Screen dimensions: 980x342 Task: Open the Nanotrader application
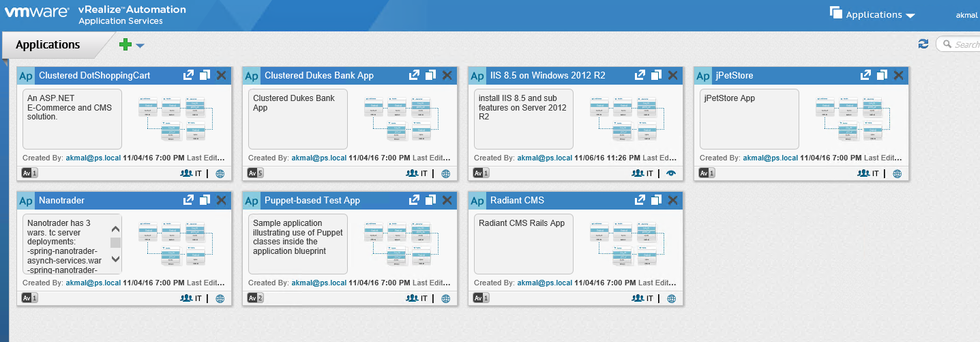[188, 200]
